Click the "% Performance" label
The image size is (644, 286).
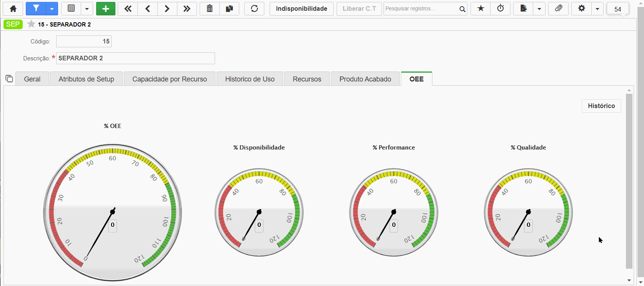click(394, 148)
